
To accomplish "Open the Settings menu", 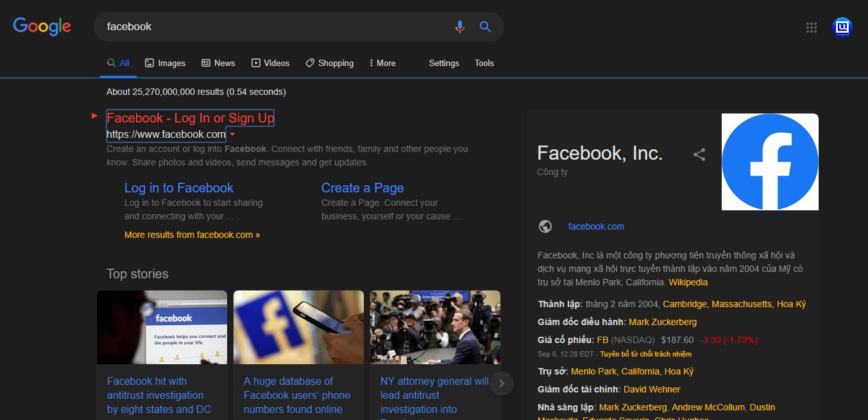I will click(x=444, y=63).
